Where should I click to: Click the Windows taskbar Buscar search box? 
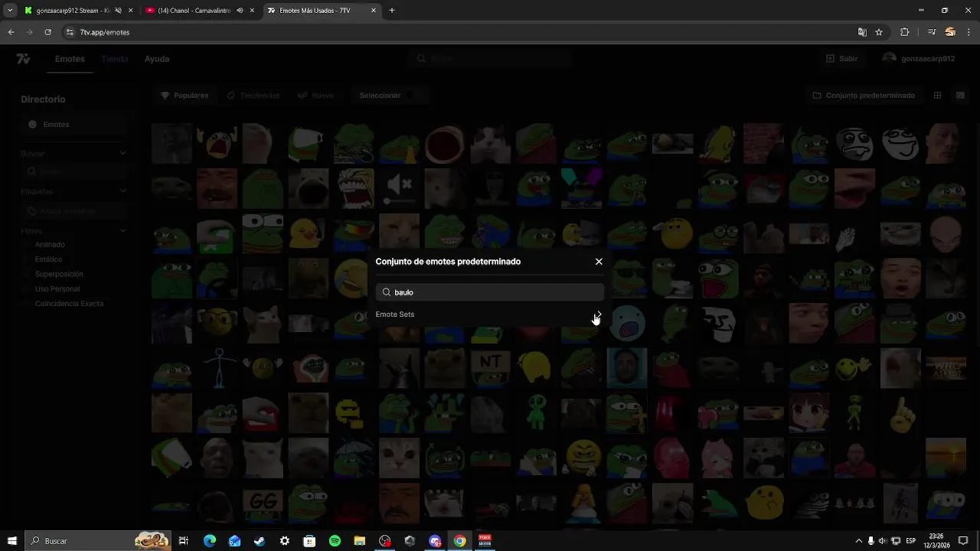[x=98, y=541]
